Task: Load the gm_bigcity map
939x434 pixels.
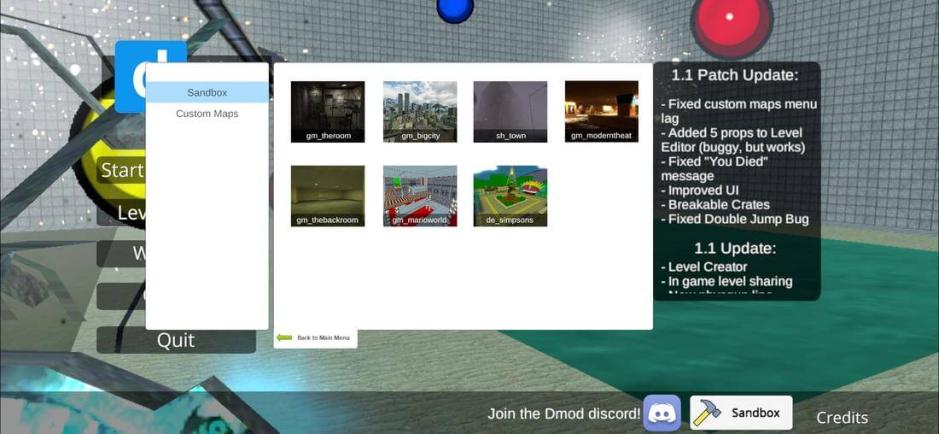Action: pos(420,112)
